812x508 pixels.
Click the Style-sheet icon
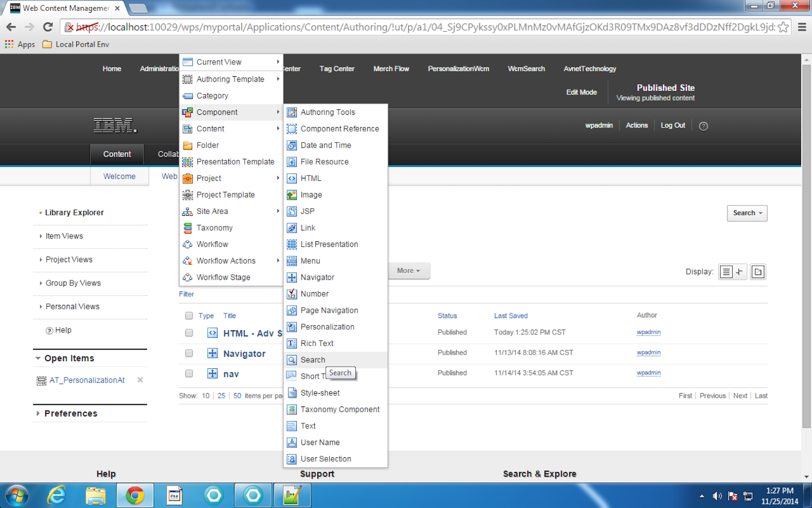(292, 393)
